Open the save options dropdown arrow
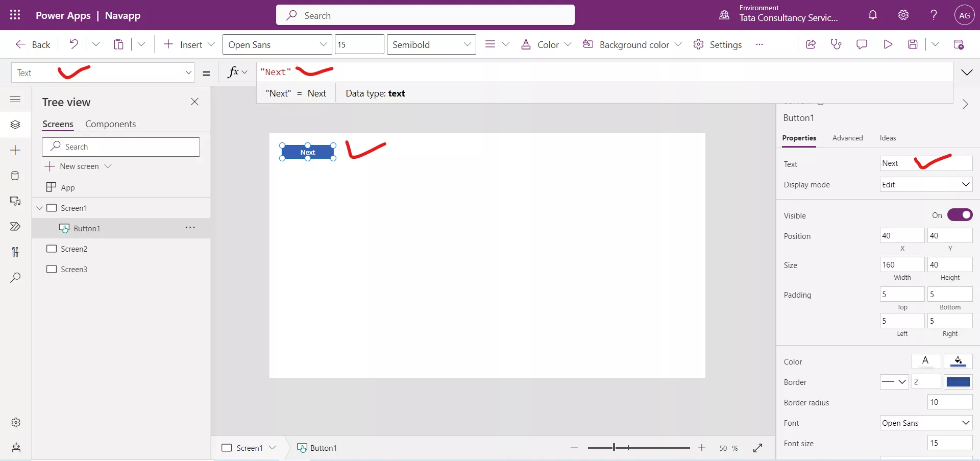The height and width of the screenshot is (461, 980). pyautogui.click(x=935, y=44)
